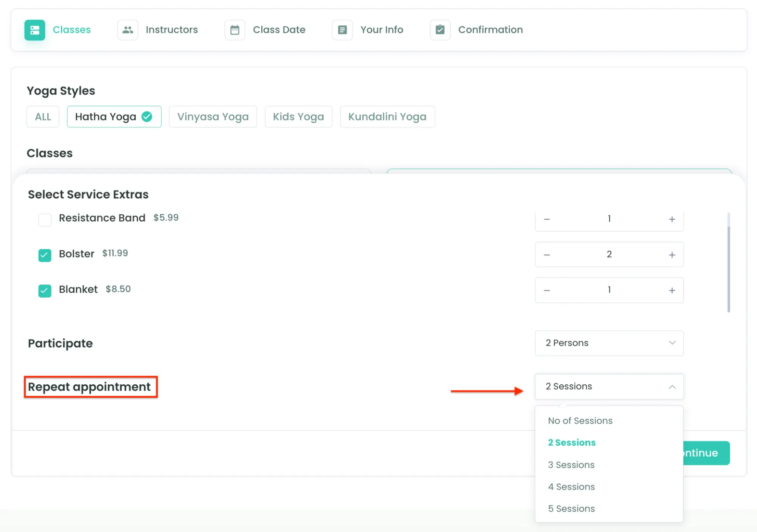Image resolution: width=757 pixels, height=532 pixels.
Task: Increase Bolster quantity with plus icon
Action: pyautogui.click(x=672, y=255)
